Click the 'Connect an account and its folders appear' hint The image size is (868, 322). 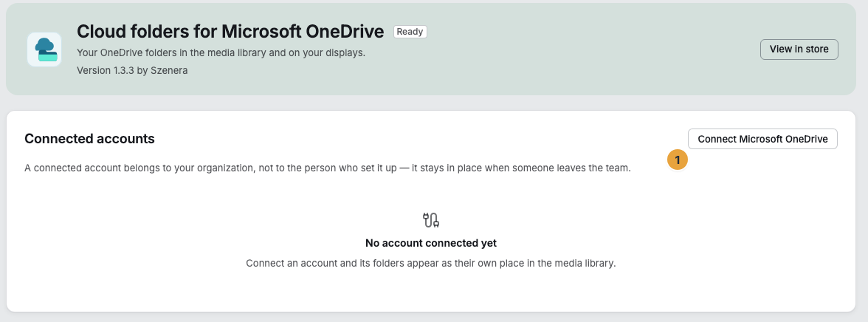[431, 263]
